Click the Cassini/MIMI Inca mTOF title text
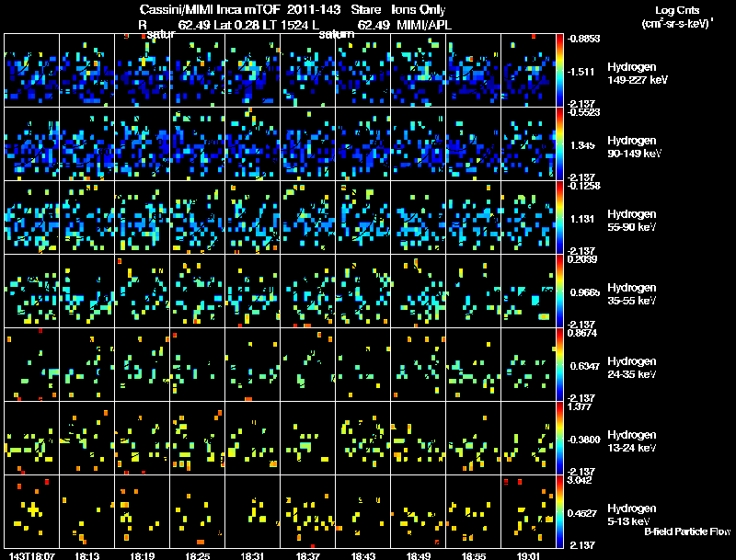Screen dimensions: 736x560 210,9
